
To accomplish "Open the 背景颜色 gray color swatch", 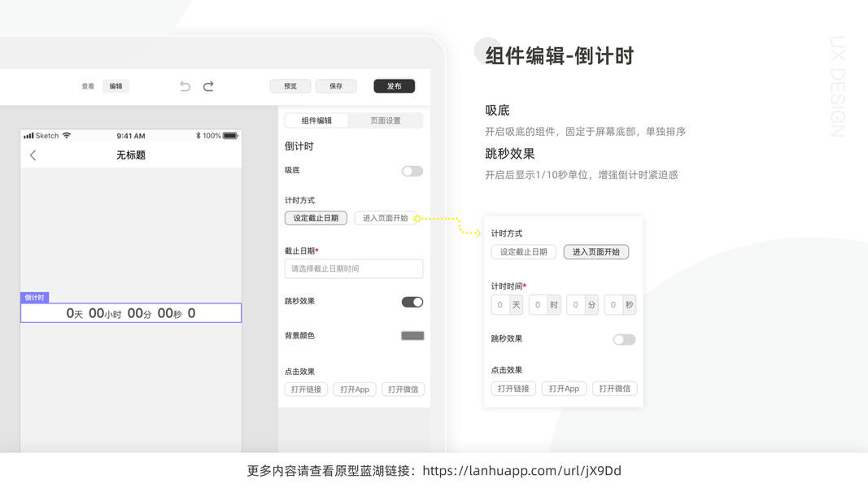I will pyautogui.click(x=412, y=336).
